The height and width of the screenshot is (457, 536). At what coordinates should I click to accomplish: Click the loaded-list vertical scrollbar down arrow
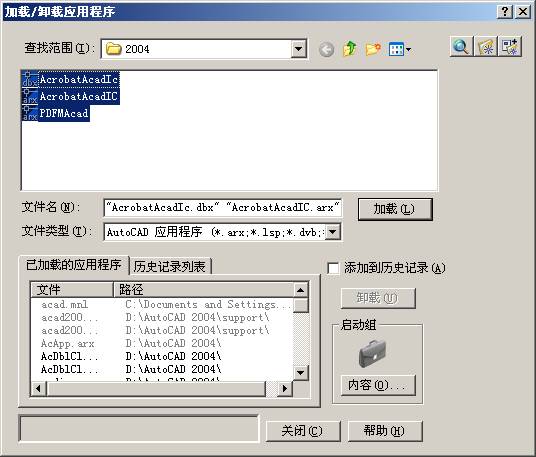(301, 373)
